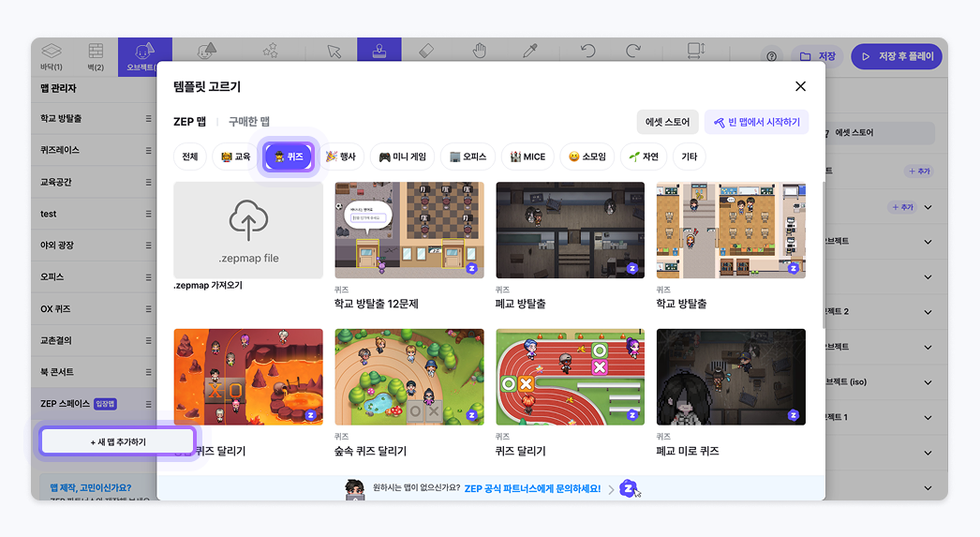
Task: Open menu handle for 퀴즈레이스 map
Action: click(x=148, y=150)
